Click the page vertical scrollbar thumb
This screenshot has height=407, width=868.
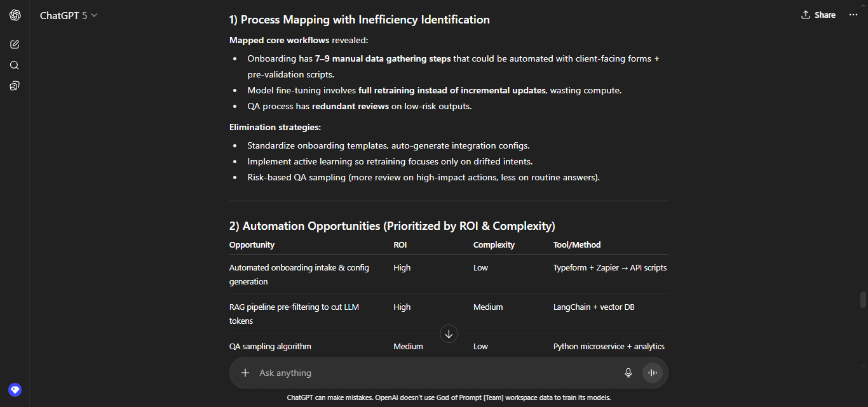pyautogui.click(x=863, y=299)
